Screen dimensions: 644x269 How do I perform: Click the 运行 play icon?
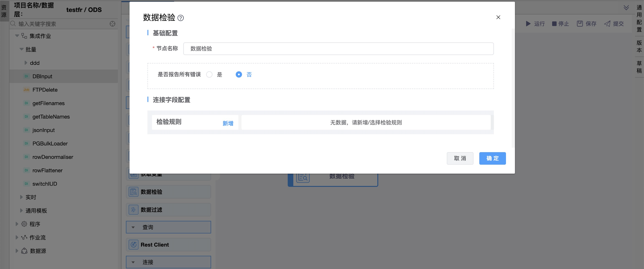(528, 24)
